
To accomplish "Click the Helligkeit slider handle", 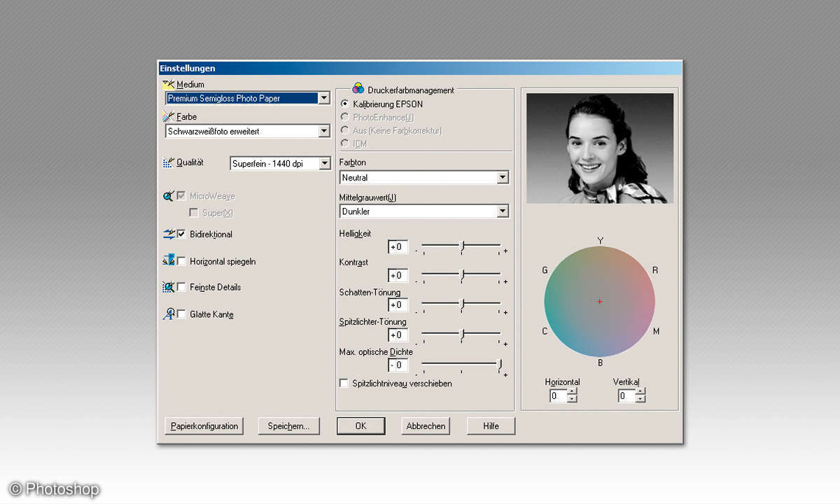I will (462, 246).
